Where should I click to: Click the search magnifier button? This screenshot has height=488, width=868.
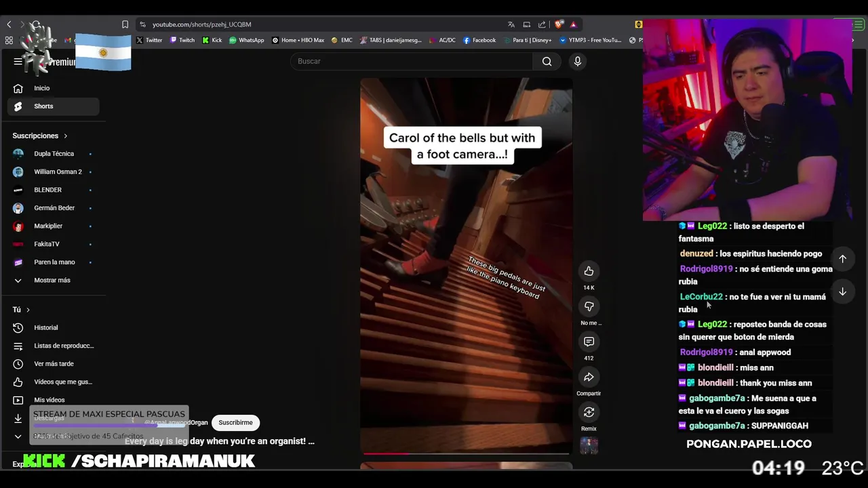pos(547,62)
